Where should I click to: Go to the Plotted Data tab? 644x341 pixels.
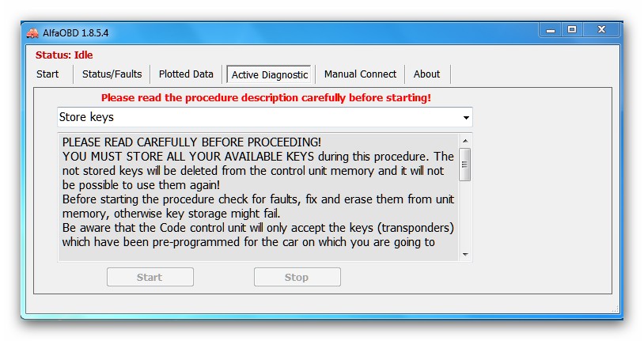[x=186, y=74]
